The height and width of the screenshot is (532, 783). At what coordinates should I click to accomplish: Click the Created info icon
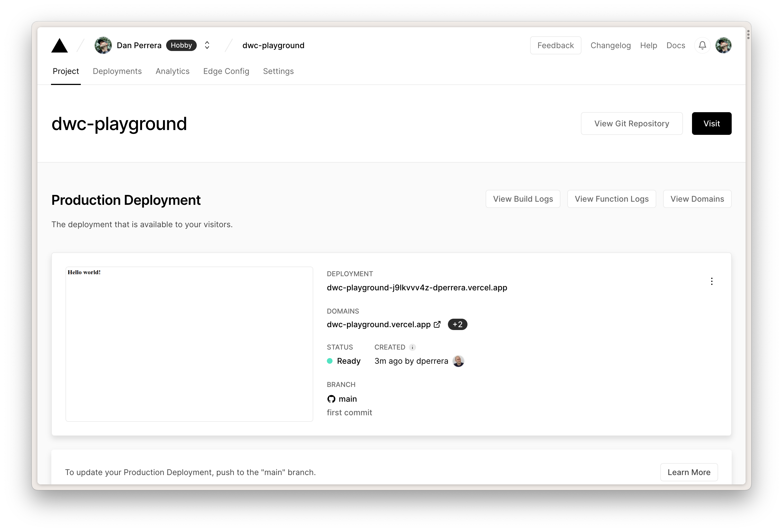click(x=412, y=347)
